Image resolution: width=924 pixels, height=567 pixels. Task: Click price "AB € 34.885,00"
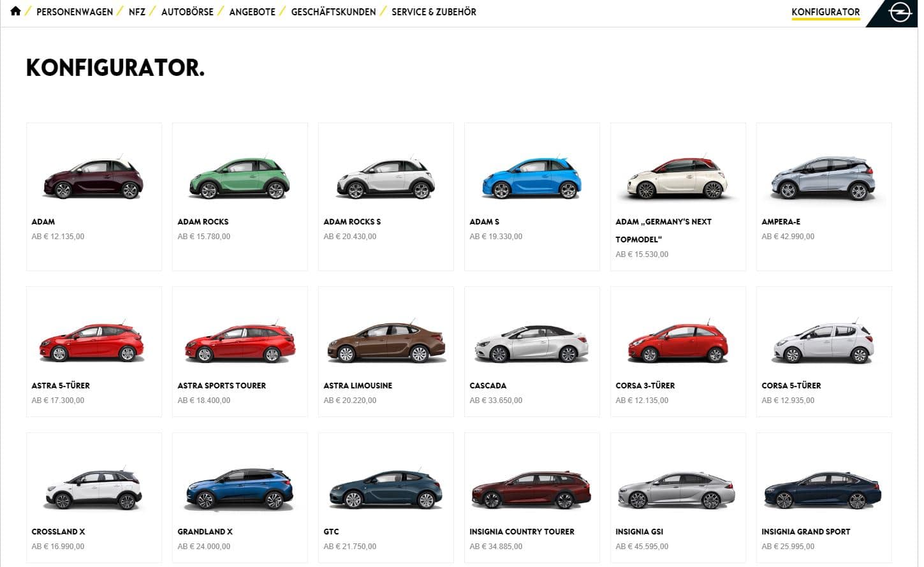point(496,547)
